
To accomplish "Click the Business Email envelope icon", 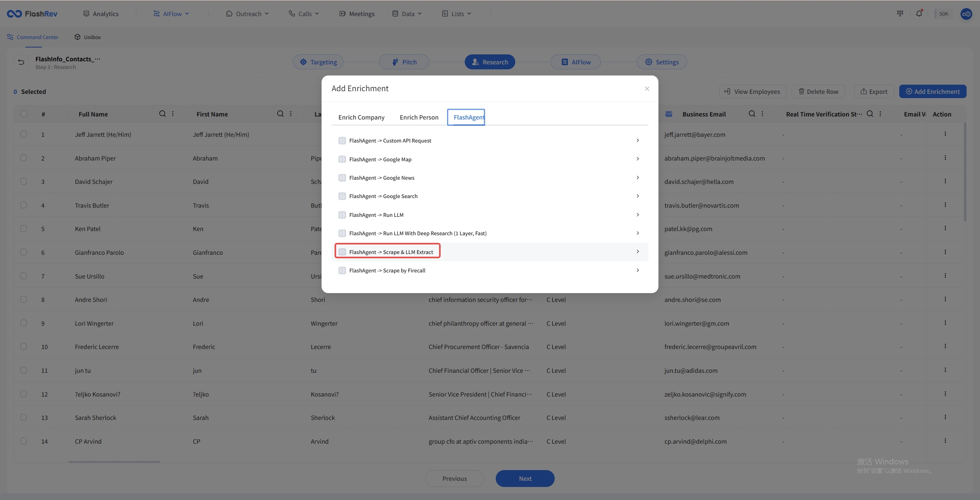I will coord(669,114).
